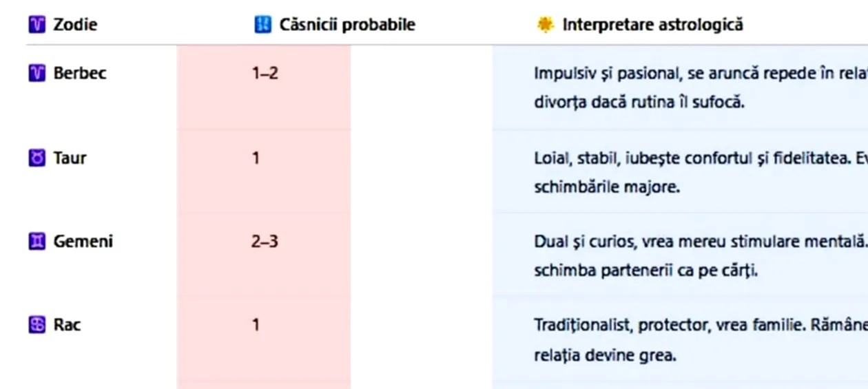Click the marriages value 1 in Taur row
The width and height of the screenshot is (868, 389).
256,158
